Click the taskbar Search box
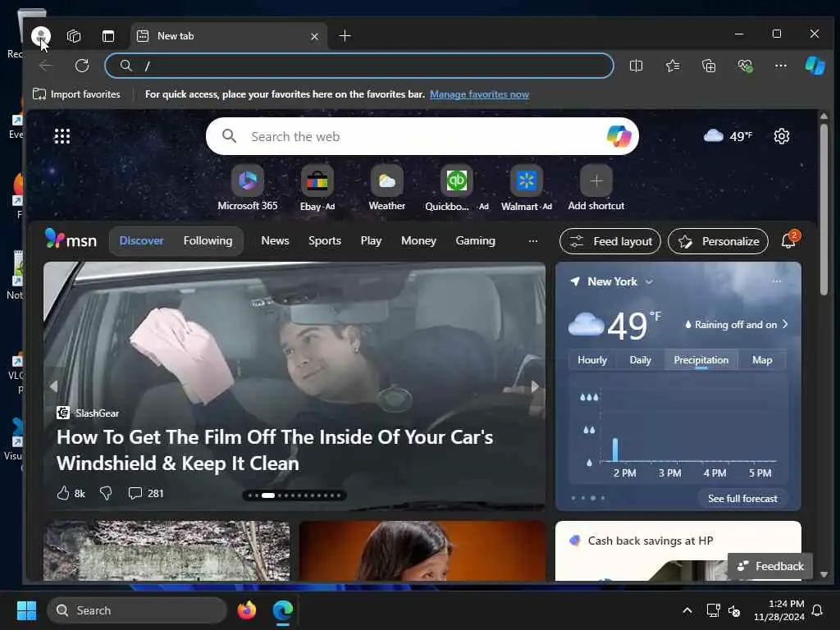 [137, 610]
